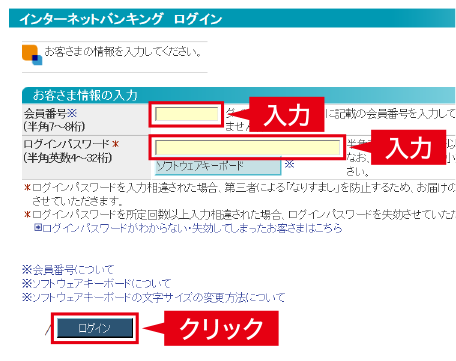Open the ※ソフトウェアキーボードについて link
This screenshot has height=361, width=456.
96,283
